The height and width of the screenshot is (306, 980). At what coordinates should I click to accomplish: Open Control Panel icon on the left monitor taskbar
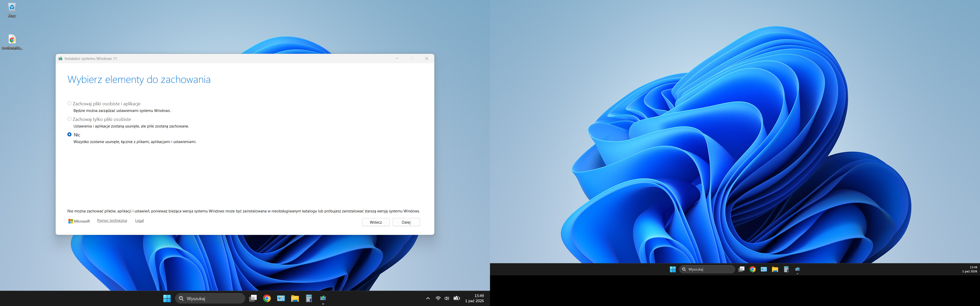(x=281, y=298)
